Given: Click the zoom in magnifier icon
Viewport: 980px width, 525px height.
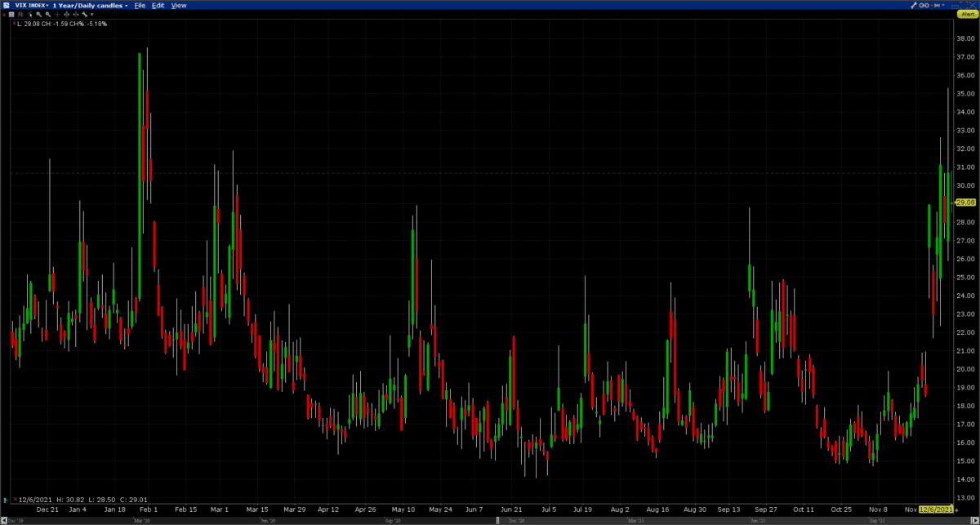Looking at the screenshot, I should [x=38, y=15].
